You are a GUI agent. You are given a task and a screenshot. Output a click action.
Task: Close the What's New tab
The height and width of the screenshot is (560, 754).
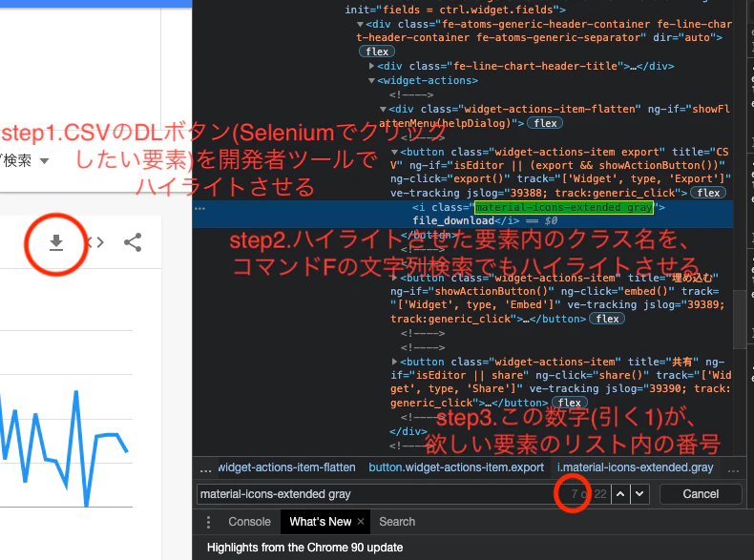pos(361,522)
